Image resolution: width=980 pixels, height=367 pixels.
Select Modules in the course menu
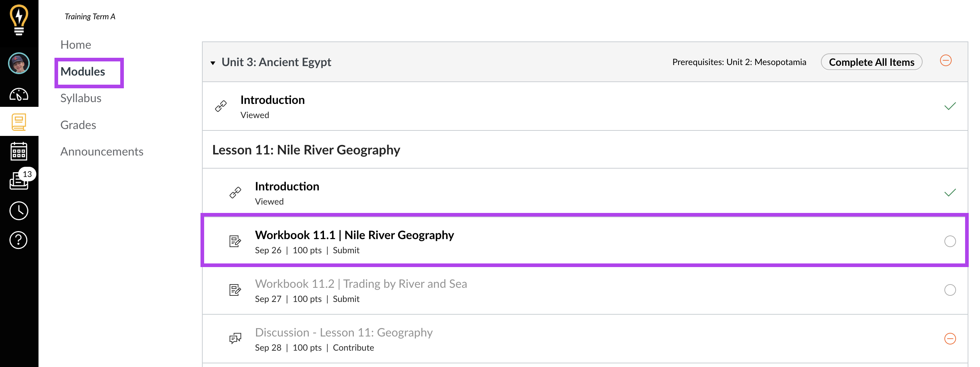click(x=82, y=72)
